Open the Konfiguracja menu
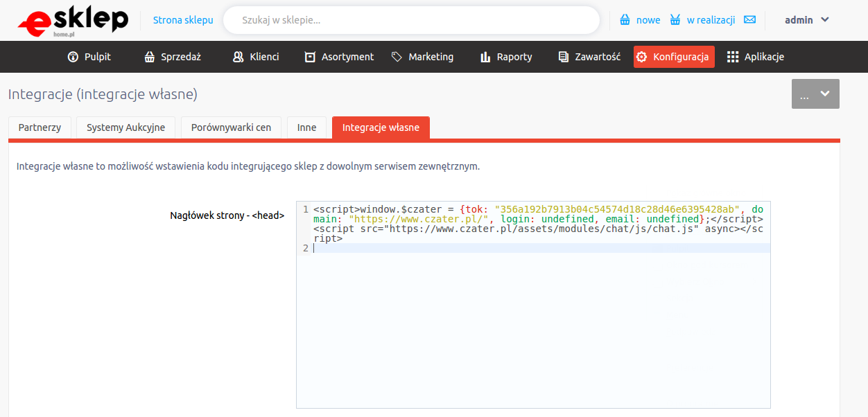The width and height of the screenshot is (868, 417). tap(674, 57)
